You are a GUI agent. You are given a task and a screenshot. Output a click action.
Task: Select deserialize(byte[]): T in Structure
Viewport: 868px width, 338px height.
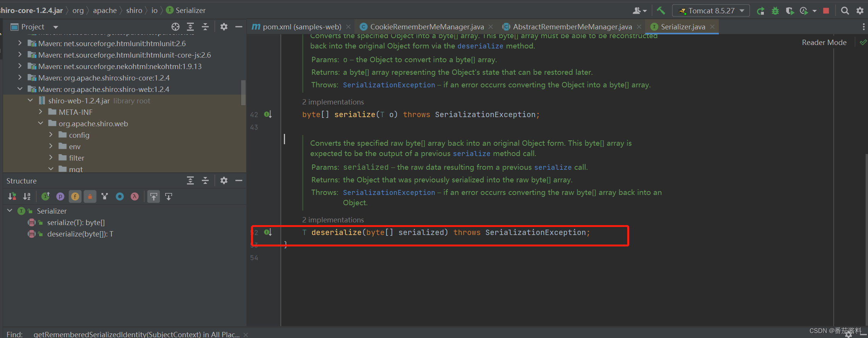coord(80,234)
